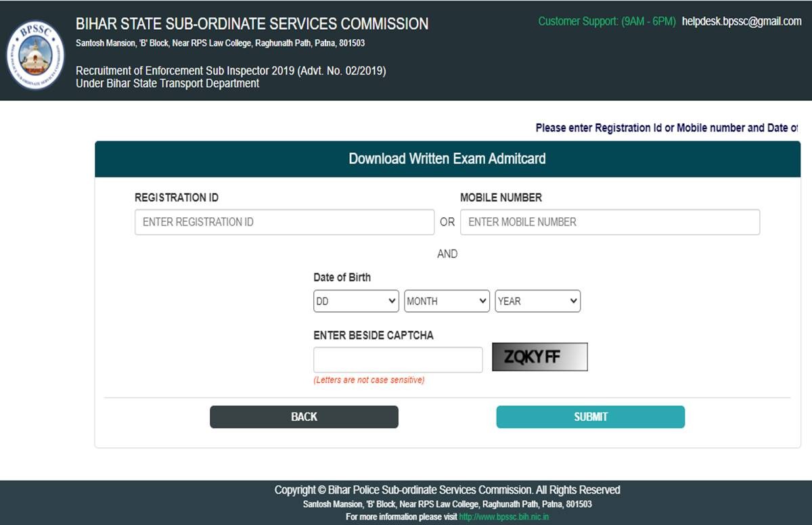812x525 pixels.
Task: Click the Bihar State Sub-Ordinate Services Commission title
Action: (x=252, y=24)
